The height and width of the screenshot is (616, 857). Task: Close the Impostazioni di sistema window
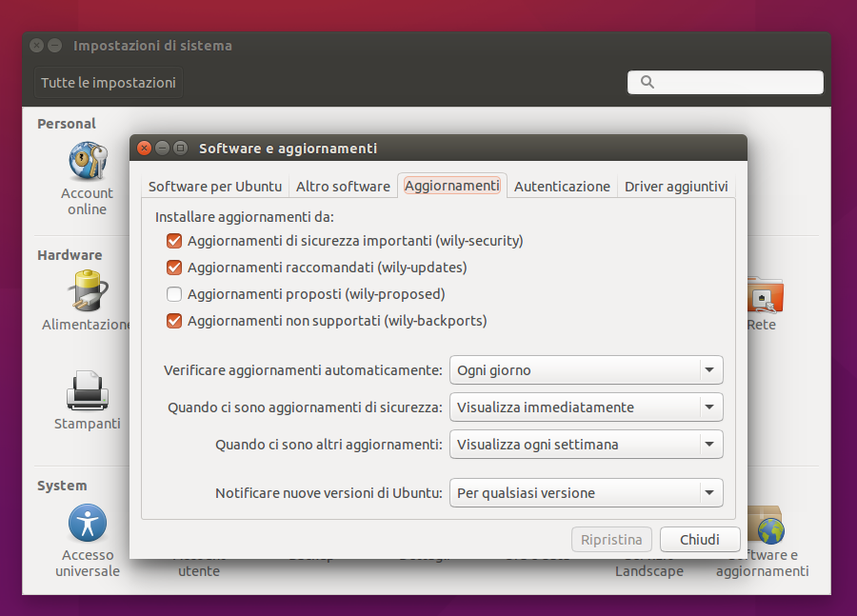36,46
